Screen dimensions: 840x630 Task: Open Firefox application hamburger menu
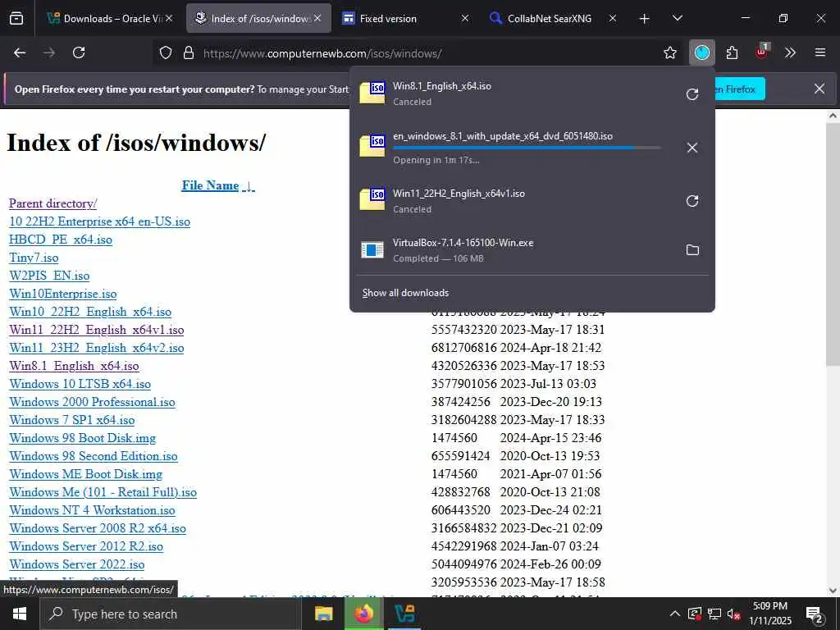click(x=820, y=52)
